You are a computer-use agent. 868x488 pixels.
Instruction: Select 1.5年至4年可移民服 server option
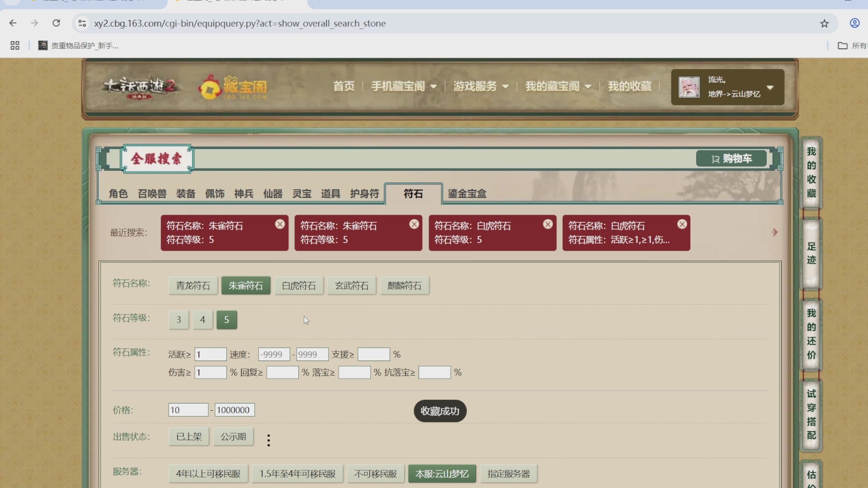coord(297,474)
